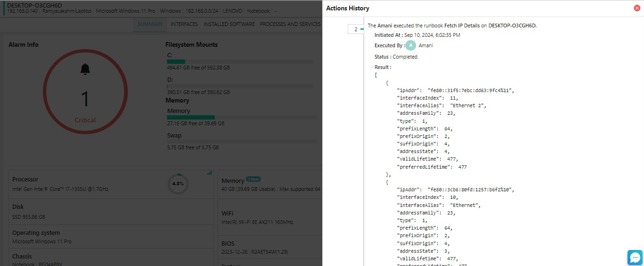
Task: Click the alarm bell icon
Action: coord(85,69)
